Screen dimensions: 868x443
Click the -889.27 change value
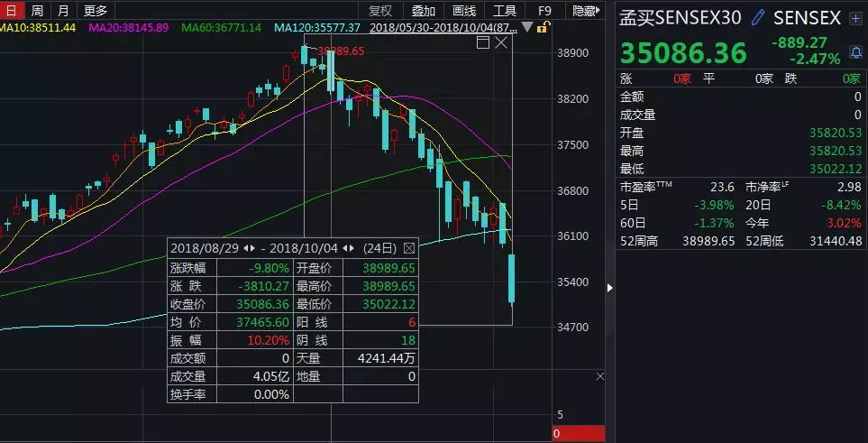[799, 42]
